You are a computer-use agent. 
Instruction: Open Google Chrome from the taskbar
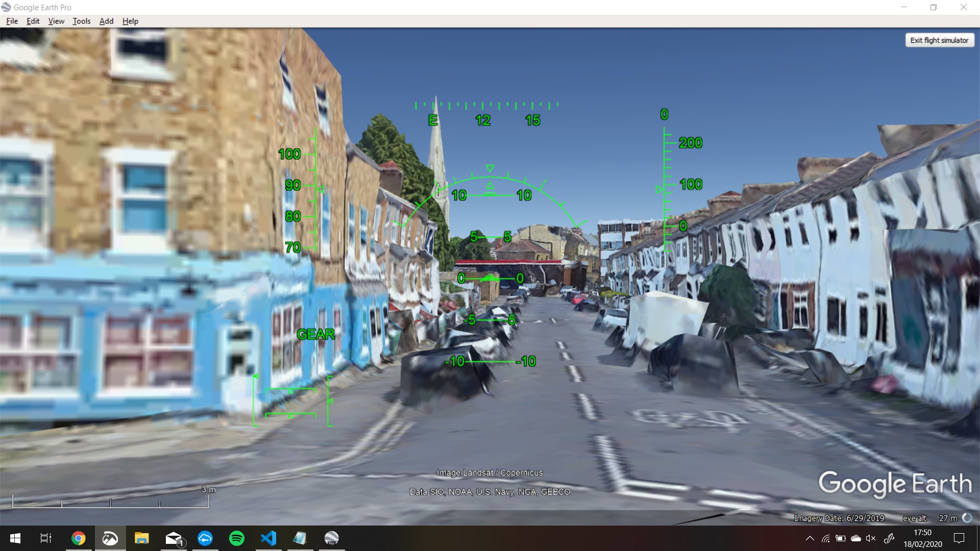(x=79, y=538)
